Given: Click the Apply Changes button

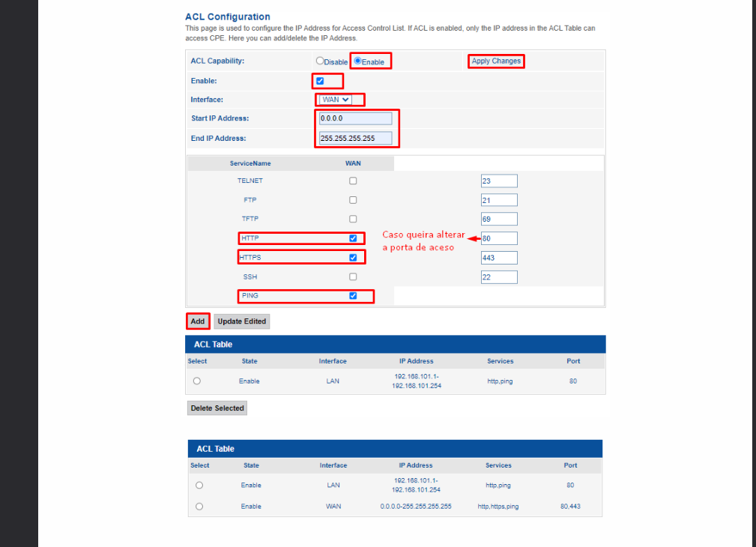Looking at the screenshot, I should pos(496,61).
